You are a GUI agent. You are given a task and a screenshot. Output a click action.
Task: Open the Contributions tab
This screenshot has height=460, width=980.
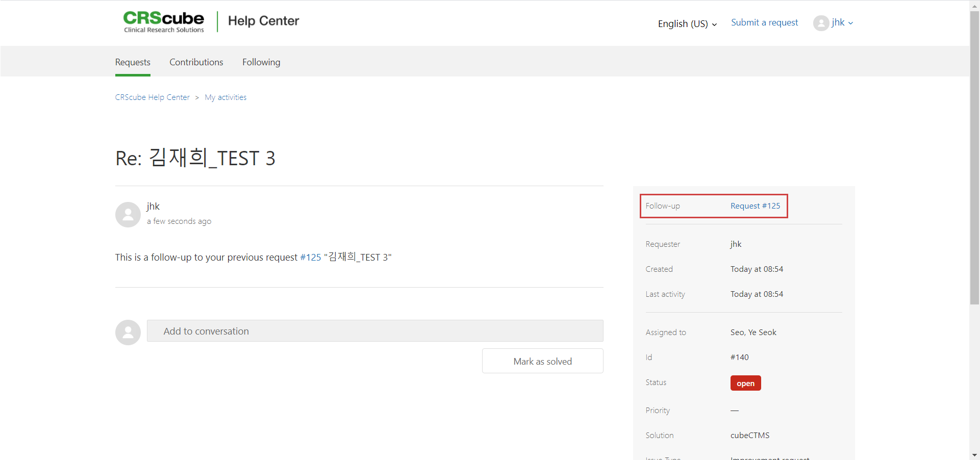pos(196,62)
